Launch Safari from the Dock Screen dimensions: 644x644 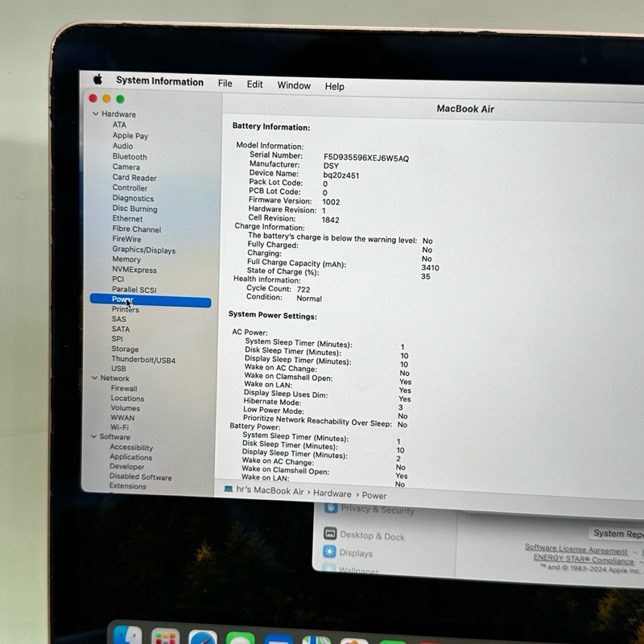[x=203, y=638]
